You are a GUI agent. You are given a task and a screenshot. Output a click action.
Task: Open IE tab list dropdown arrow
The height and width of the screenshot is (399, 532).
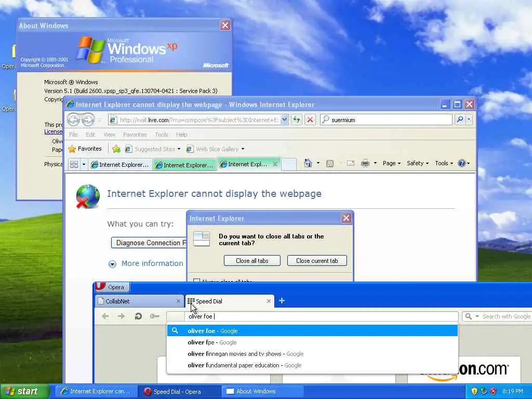(x=84, y=165)
